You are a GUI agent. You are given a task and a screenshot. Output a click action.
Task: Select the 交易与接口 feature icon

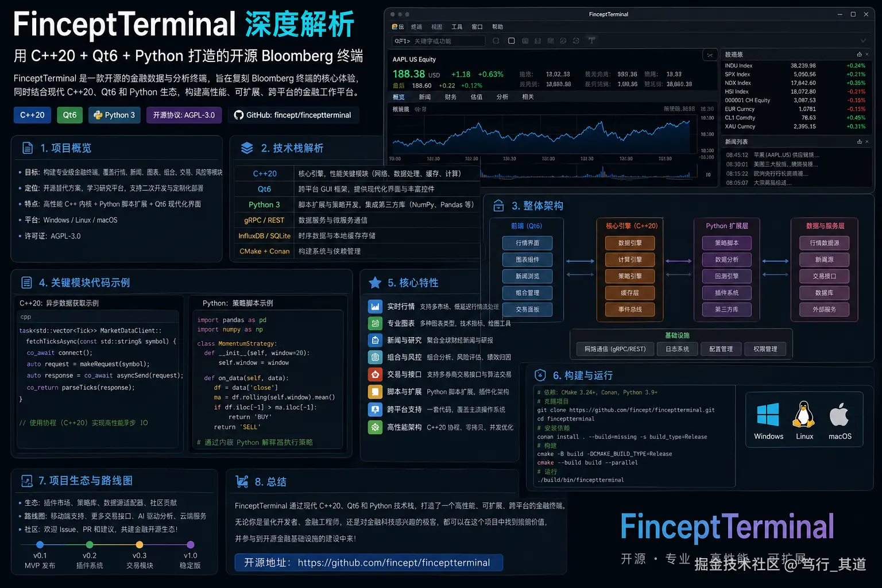[375, 374]
